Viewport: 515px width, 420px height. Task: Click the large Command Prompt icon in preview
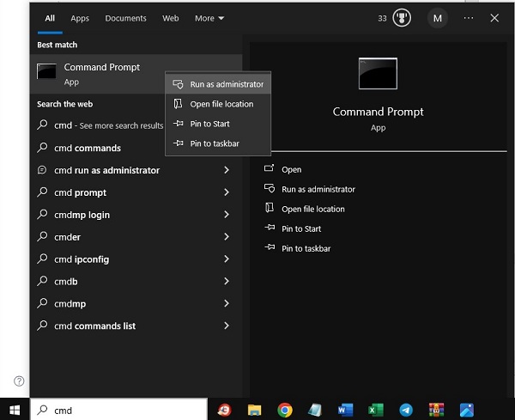378,75
